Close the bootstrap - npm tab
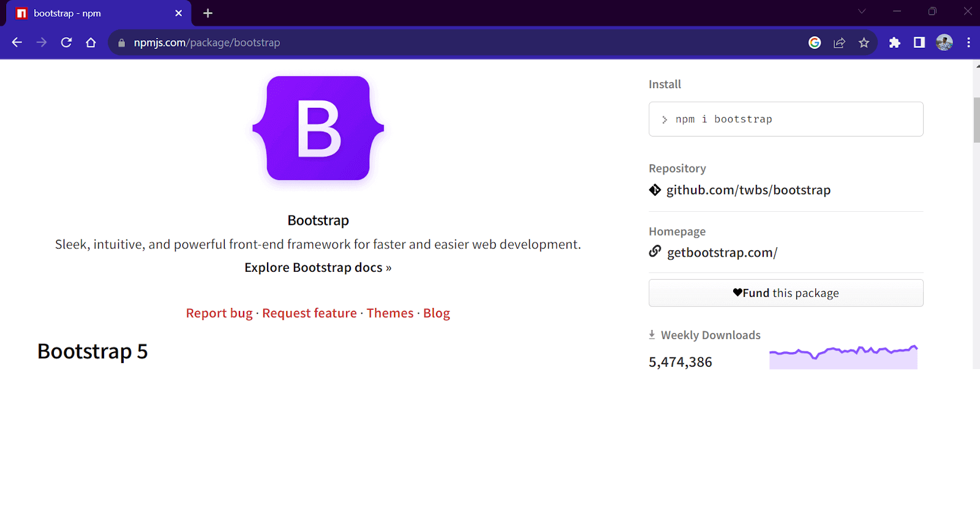The image size is (980, 513). click(178, 13)
